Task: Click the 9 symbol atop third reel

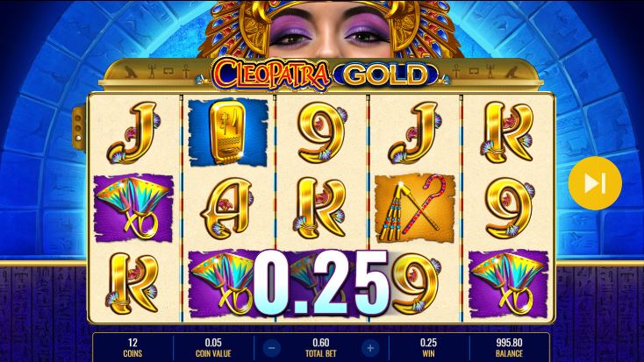Action: point(323,132)
